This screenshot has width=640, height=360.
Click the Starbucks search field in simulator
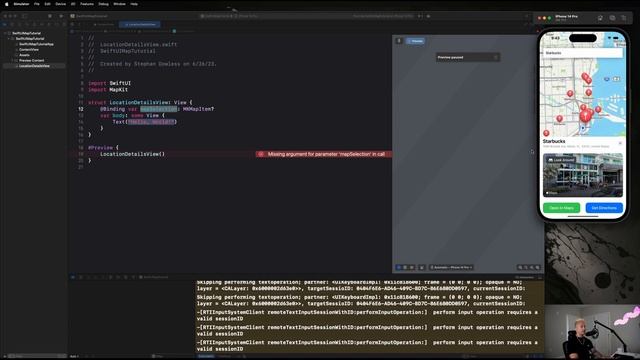pos(583,53)
